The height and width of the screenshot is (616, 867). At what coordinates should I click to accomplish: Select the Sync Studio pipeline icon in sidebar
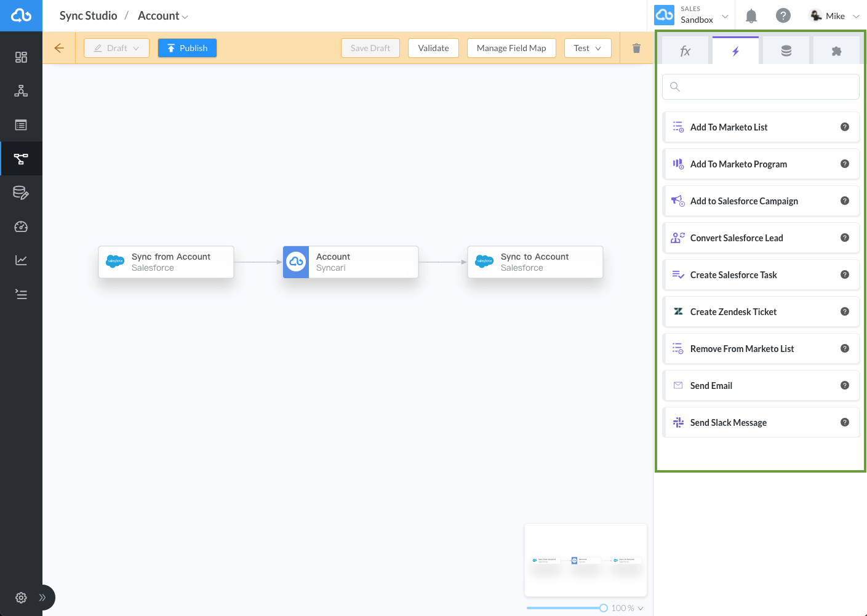21,158
